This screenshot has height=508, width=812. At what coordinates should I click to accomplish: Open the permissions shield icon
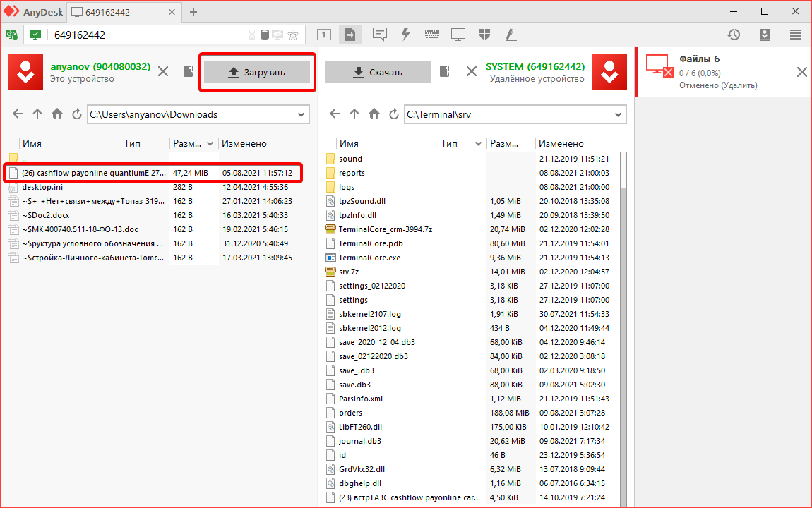[484, 35]
